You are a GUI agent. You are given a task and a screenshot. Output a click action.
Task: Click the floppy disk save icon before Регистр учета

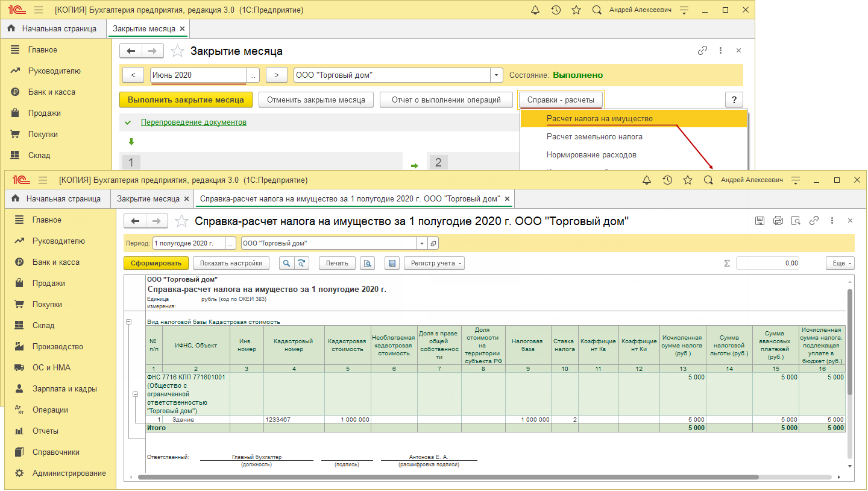coord(392,263)
